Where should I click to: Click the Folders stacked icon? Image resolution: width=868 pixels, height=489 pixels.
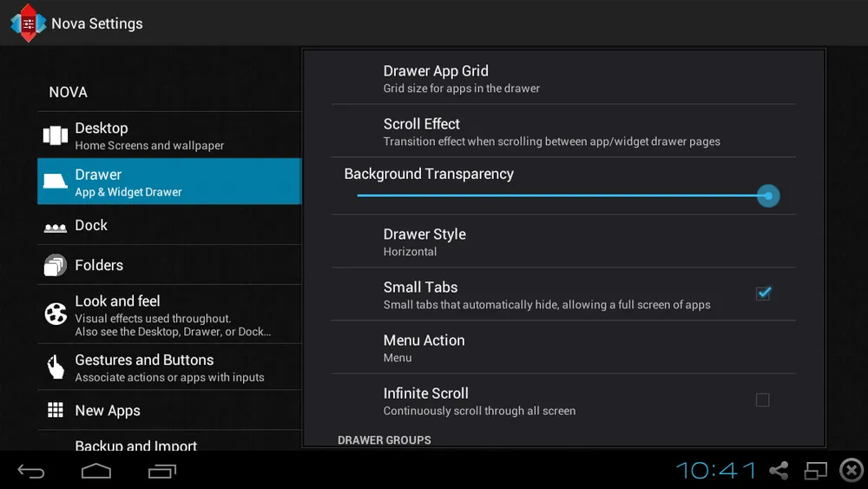pyautogui.click(x=56, y=265)
